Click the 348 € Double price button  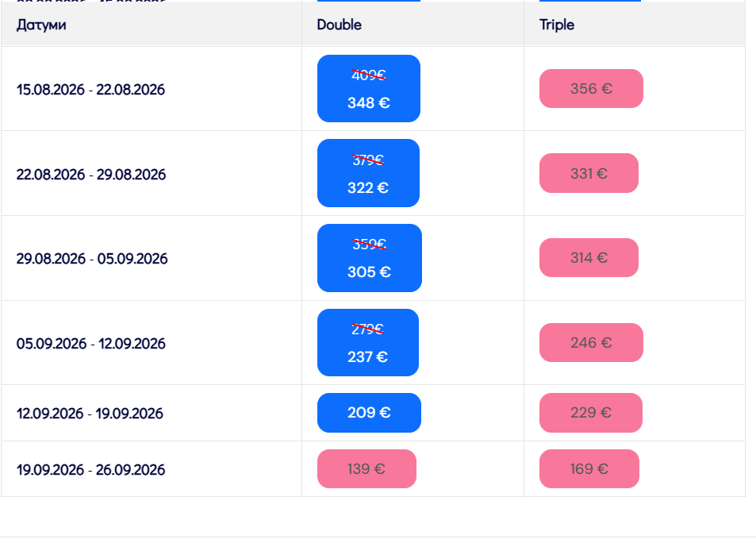pyautogui.click(x=368, y=89)
